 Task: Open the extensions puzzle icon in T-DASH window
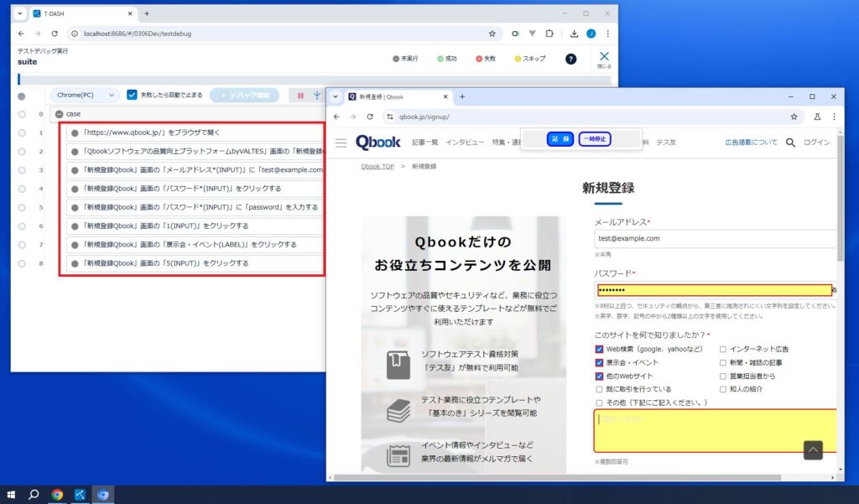coord(549,34)
